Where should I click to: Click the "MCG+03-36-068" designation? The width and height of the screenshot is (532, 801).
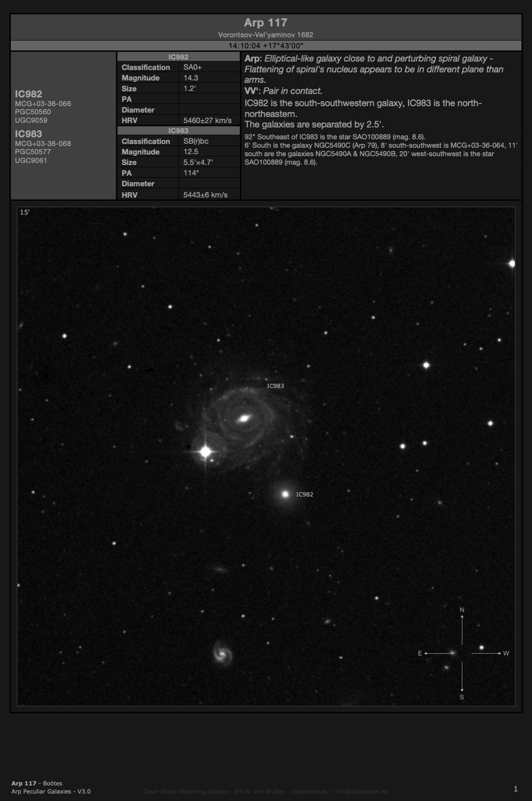pos(43,143)
